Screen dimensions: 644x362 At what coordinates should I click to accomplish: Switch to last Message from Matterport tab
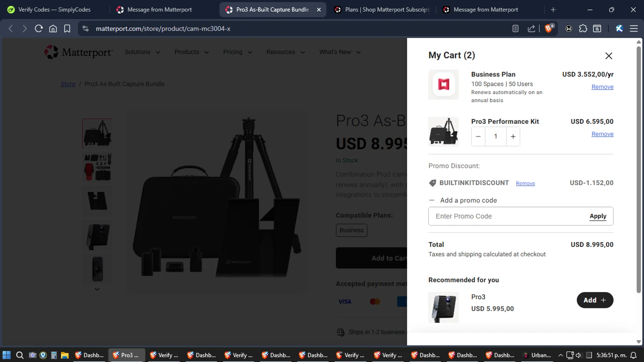click(485, 9)
